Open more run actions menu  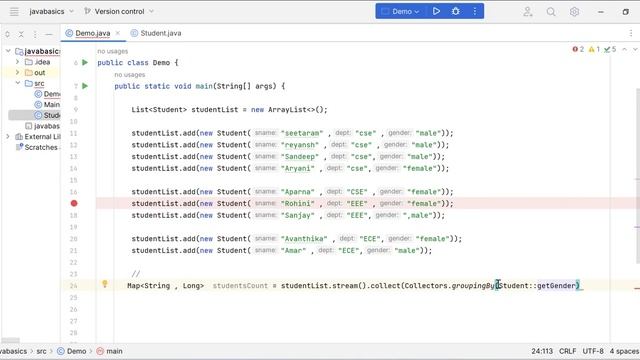coord(475,11)
